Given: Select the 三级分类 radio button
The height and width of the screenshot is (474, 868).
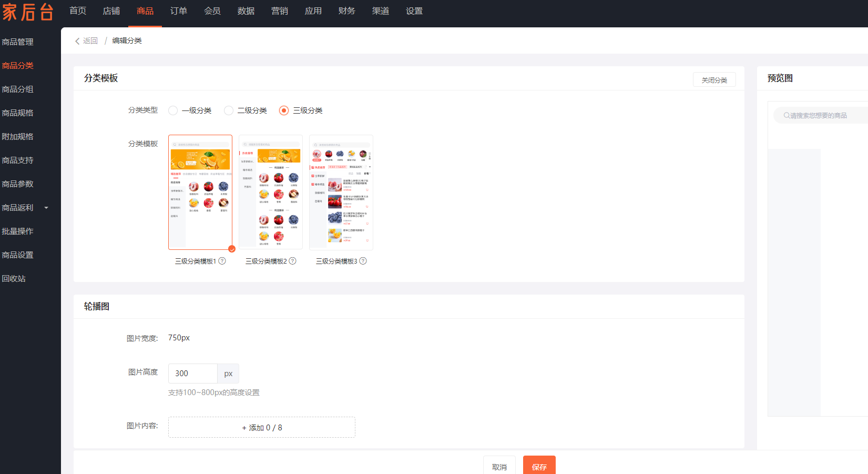Looking at the screenshot, I should (x=284, y=110).
